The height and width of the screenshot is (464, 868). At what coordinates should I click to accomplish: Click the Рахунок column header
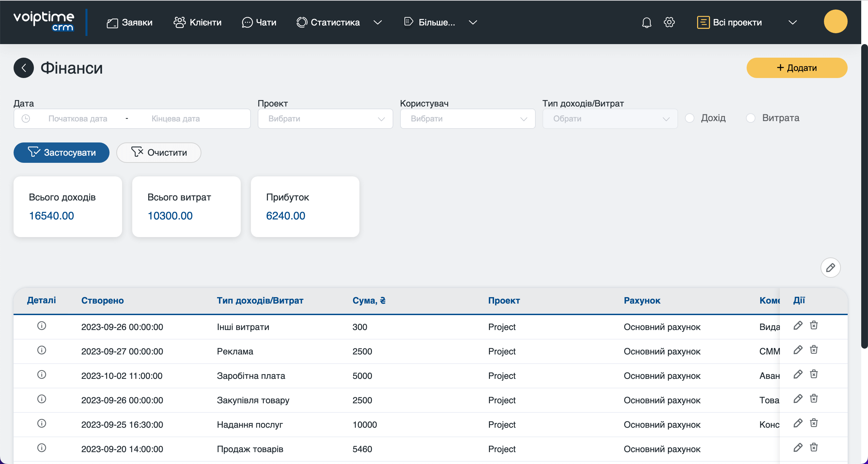[642, 301]
